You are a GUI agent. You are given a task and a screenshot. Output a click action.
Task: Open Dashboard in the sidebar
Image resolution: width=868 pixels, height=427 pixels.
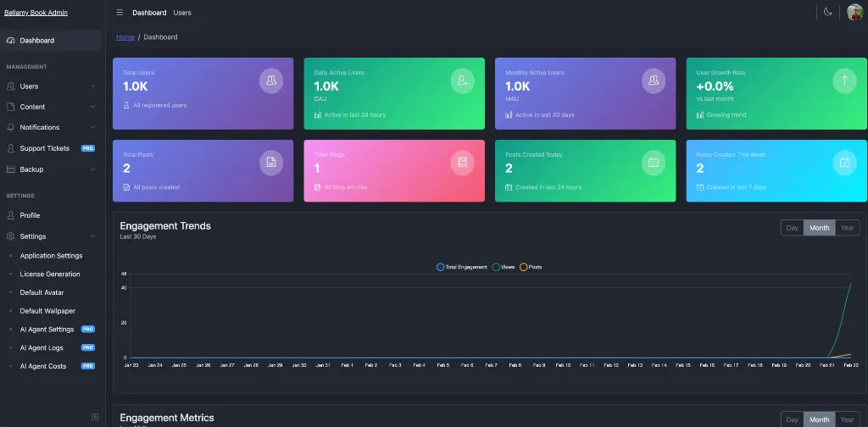(x=51, y=41)
